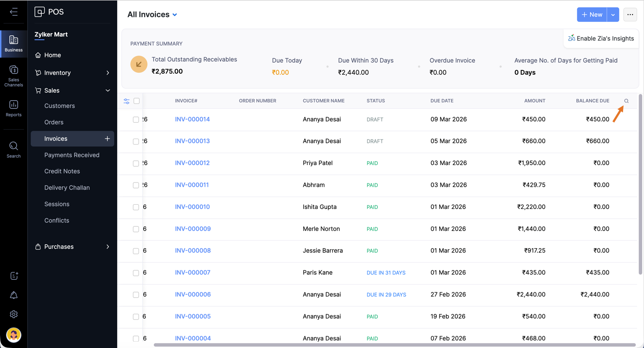This screenshot has height=348, width=644.
Task: Open the column customization filter icon
Action: (126, 101)
